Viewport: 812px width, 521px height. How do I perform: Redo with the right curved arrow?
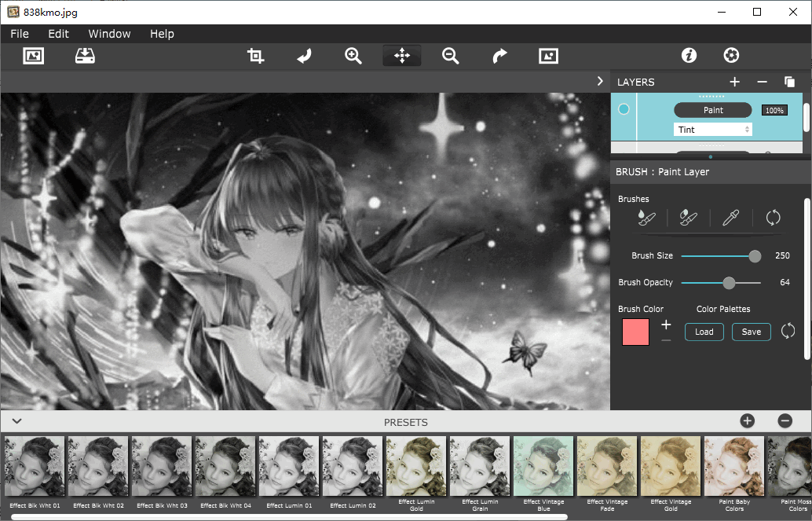pyautogui.click(x=499, y=56)
